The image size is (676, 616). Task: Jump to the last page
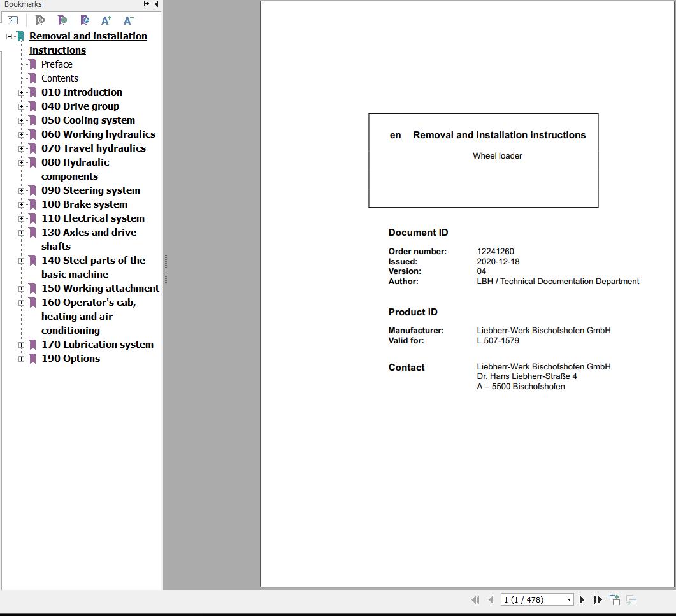click(x=598, y=599)
